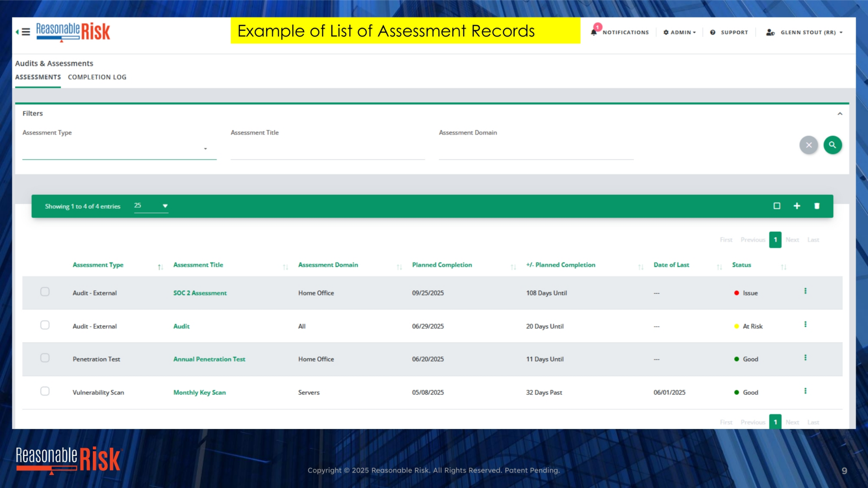Image resolution: width=868 pixels, height=488 pixels.
Task: Click Next in the top pagination
Action: point(792,240)
